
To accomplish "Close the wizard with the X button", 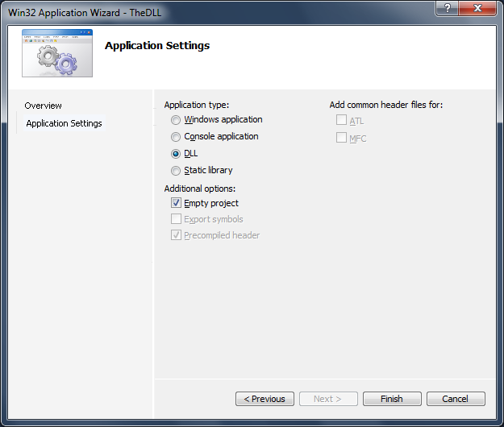I will click(x=477, y=8).
